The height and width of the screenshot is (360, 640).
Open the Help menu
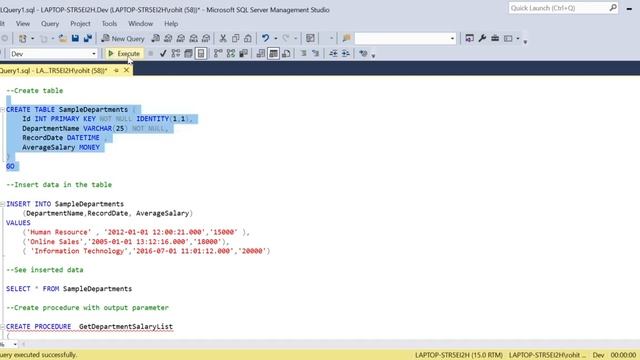tap(171, 24)
